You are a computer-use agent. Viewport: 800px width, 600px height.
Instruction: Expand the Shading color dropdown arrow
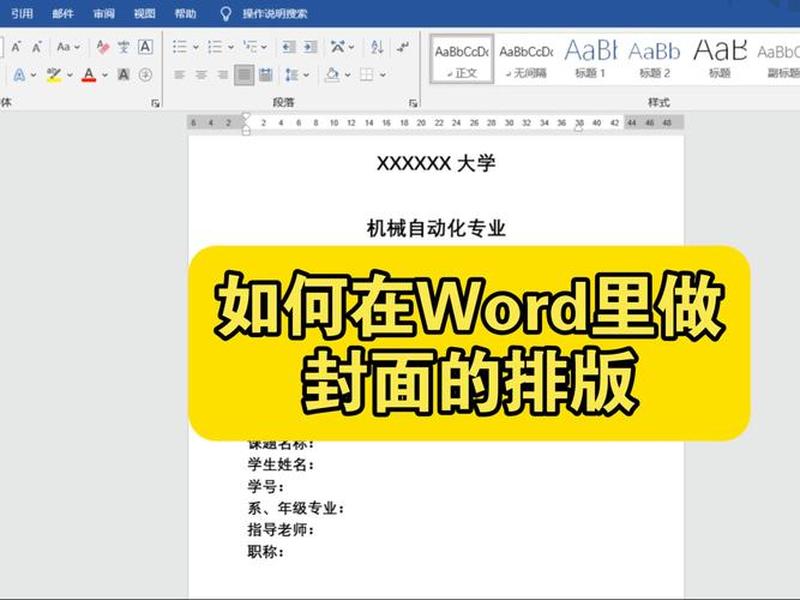pos(347,76)
